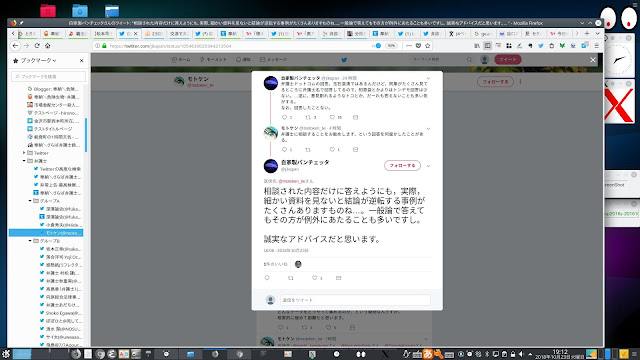Click the Twitter bird extension icon in toolbar
Viewport: 640px width, 360px height.
click(541, 46)
